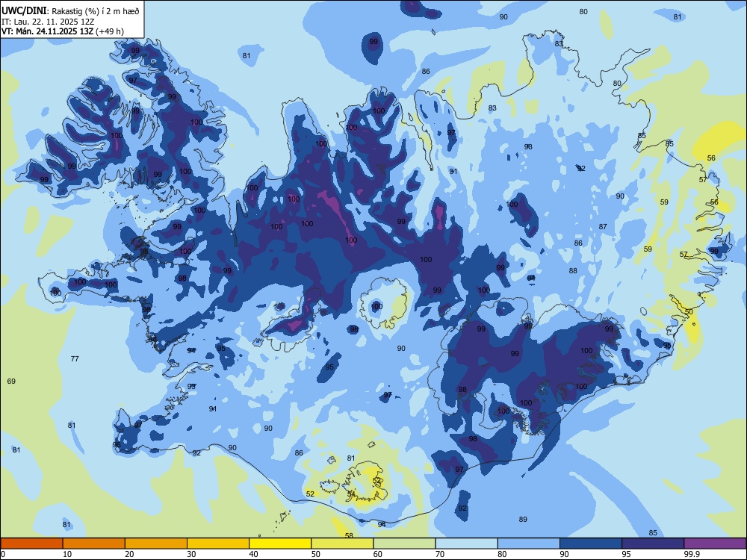Image resolution: width=747 pixels, height=560 pixels.
Task: Click the dark orange 0–10 legend swatch
Action: pyautogui.click(x=31, y=544)
